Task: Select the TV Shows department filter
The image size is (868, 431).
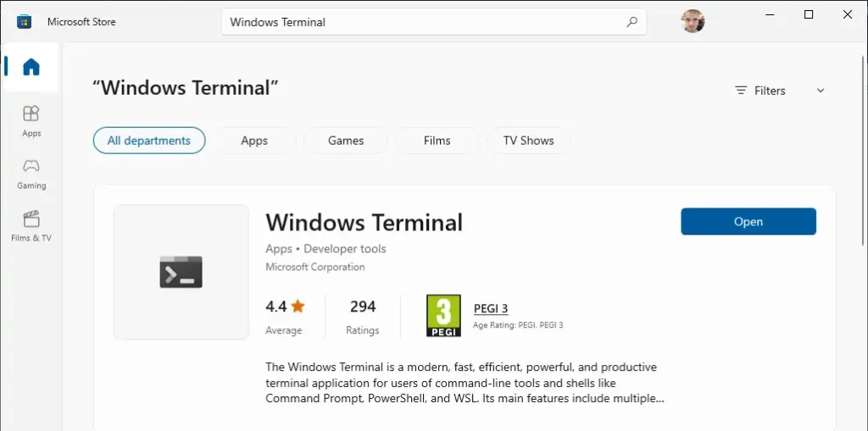Action: click(x=528, y=141)
